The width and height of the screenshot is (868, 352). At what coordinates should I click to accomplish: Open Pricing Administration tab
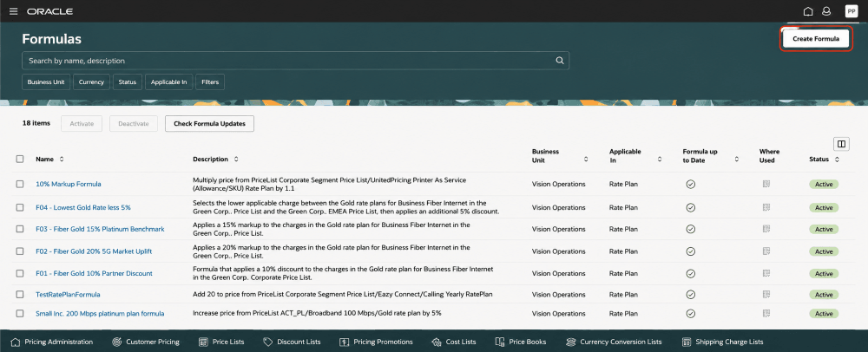pos(52,342)
